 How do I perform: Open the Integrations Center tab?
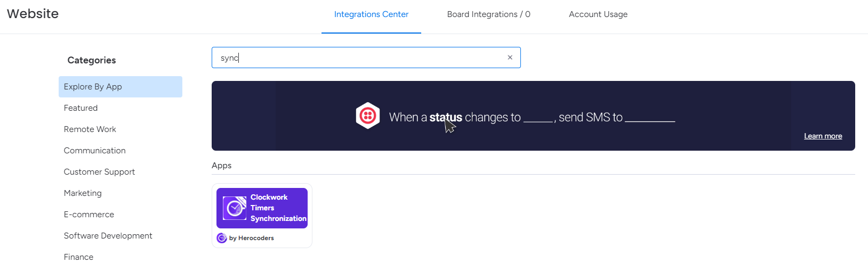coord(371,14)
